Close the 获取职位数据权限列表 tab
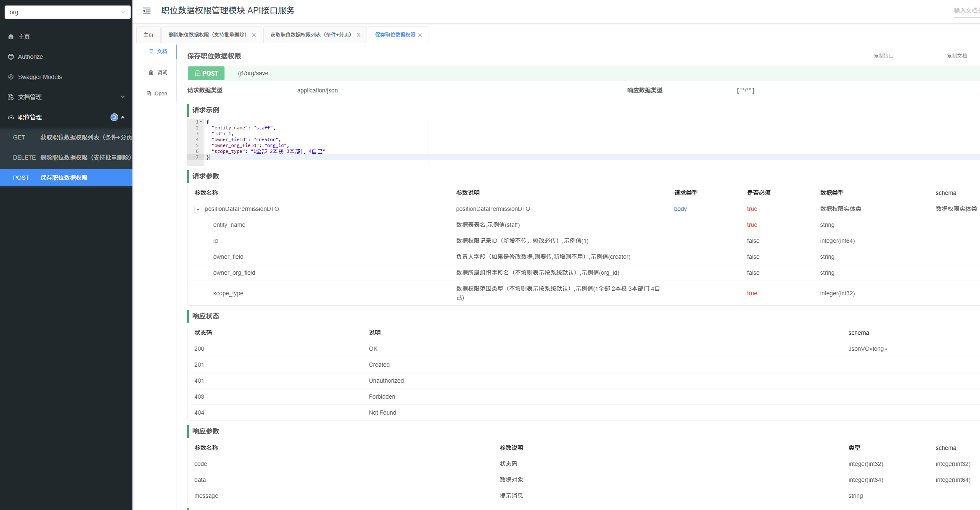The image size is (980, 510). pos(359,35)
